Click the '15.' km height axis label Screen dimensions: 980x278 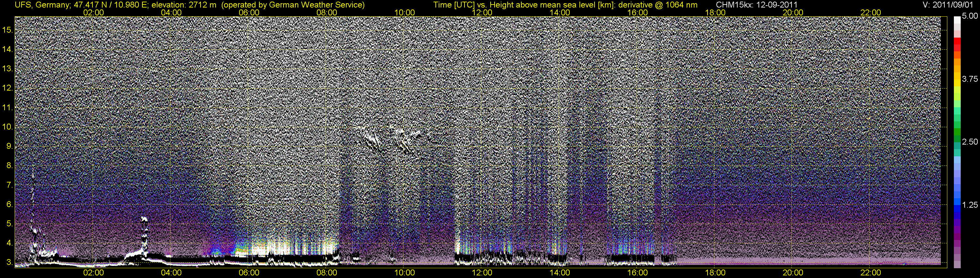coord(7,30)
